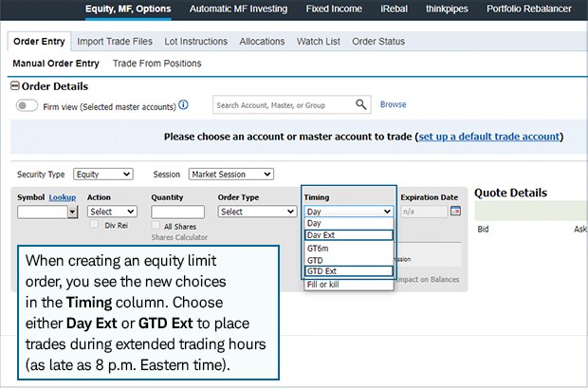588x389 pixels.
Task: Click the Symbol Lookup link
Action: [63, 197]
